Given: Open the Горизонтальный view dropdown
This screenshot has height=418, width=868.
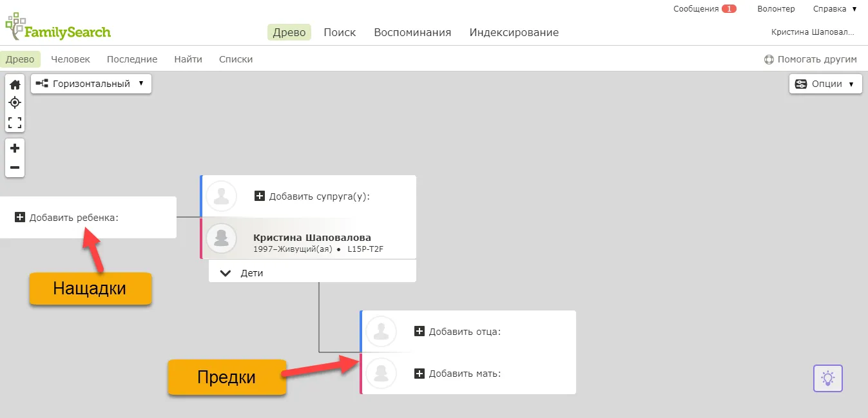Looking at the screenshot, I should click(91, 84).
